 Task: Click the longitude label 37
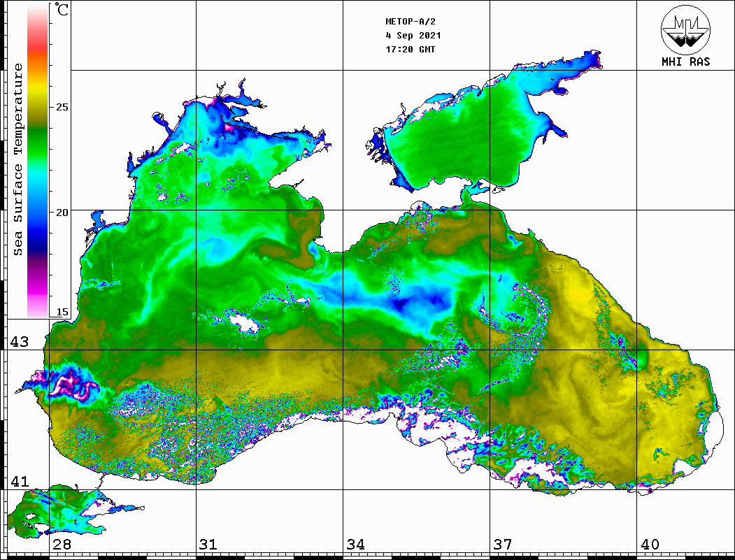503,545
